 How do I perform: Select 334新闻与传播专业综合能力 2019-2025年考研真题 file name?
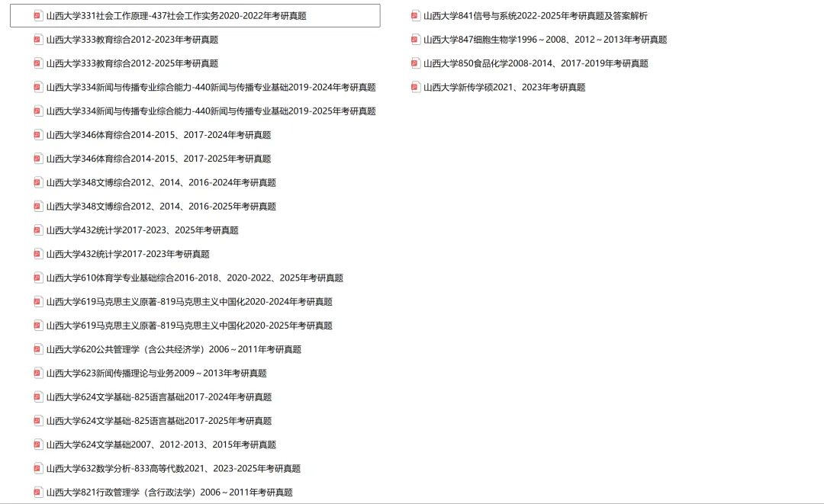click(x=211, y=111)
